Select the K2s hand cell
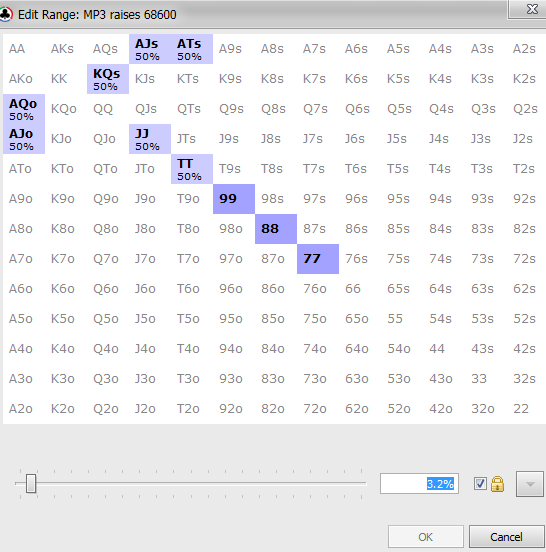This screenshot has height=552, width=546. (527, 79)
